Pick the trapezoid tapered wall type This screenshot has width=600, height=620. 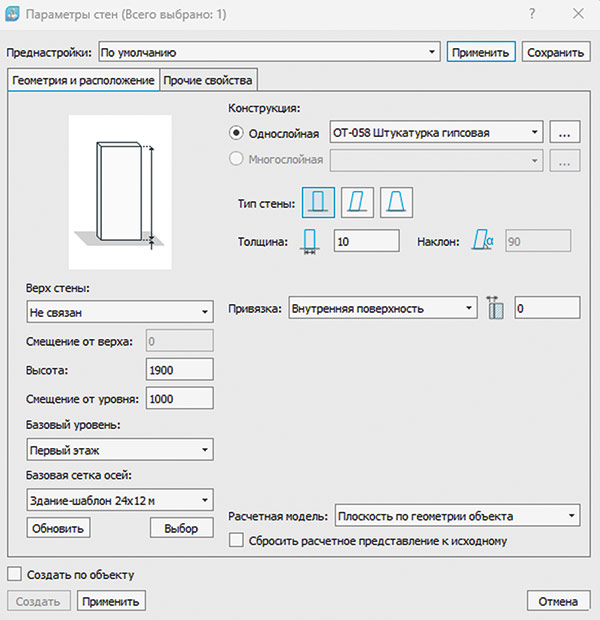click(x=396, y=203)
